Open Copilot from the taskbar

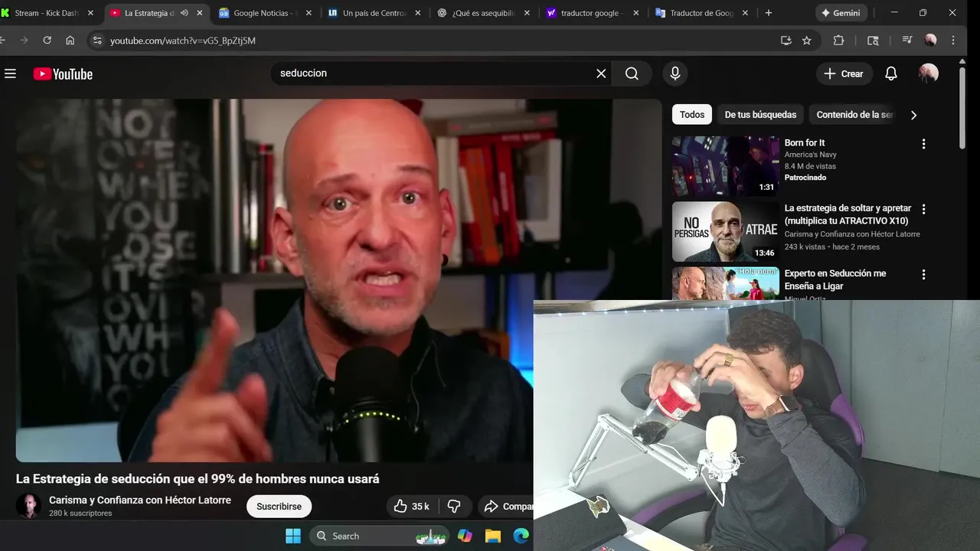465,536
